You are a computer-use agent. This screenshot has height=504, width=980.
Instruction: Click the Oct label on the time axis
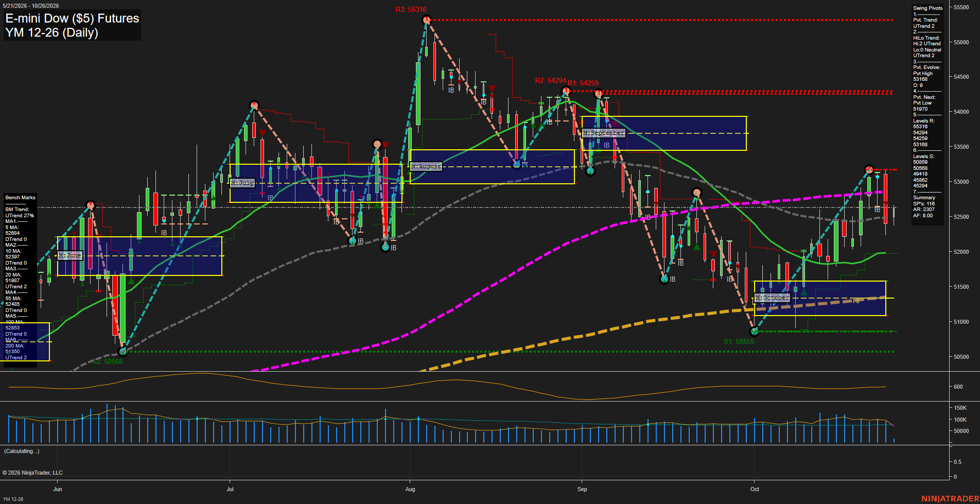click(755, 489)
